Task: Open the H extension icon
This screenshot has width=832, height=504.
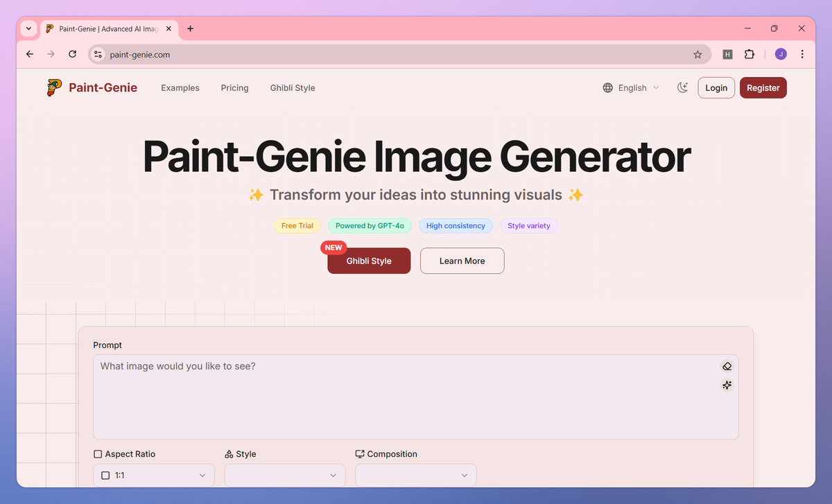Action: click(727, 54)
